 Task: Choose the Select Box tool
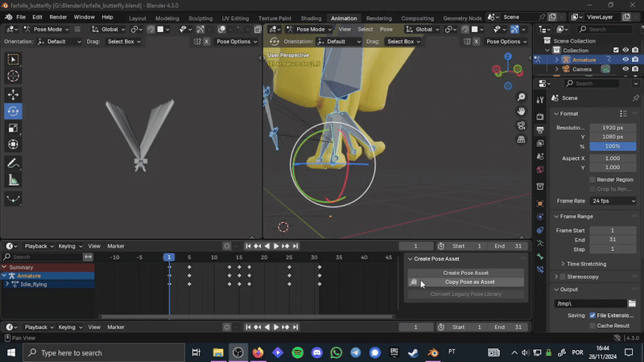click(x=13, y=60)
